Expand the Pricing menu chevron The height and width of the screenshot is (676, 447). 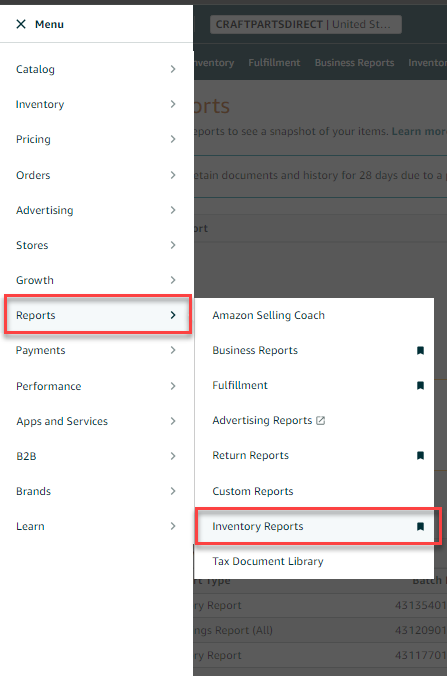[173, 139]
